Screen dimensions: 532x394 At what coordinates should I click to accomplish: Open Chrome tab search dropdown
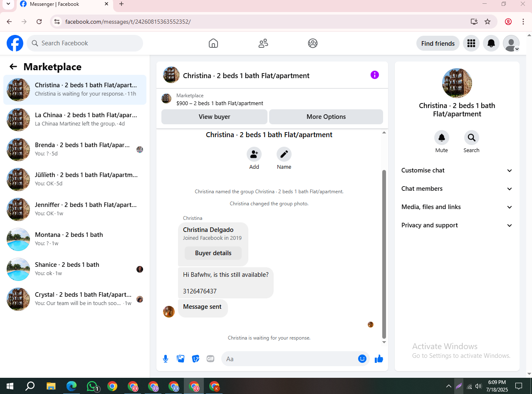tap(7, 4)
